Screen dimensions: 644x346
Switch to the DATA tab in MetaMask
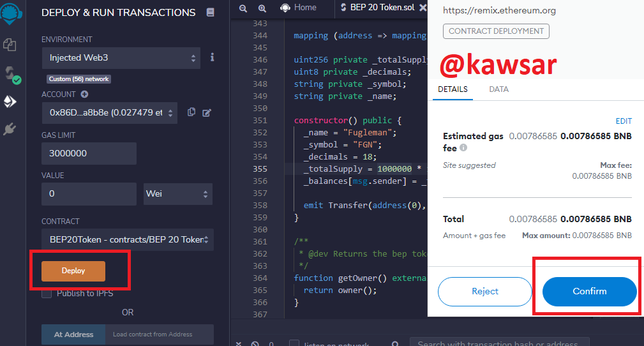[498, 89]
